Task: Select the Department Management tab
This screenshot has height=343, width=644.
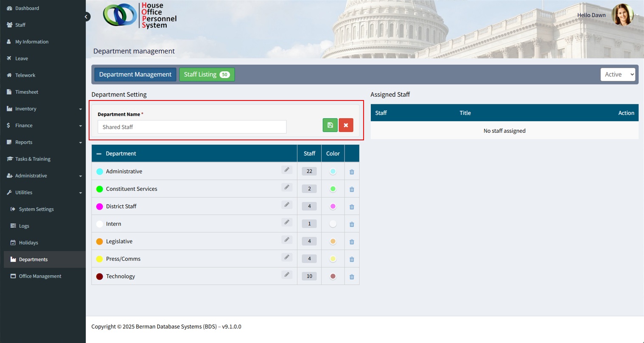Action: tap(135, 75)
